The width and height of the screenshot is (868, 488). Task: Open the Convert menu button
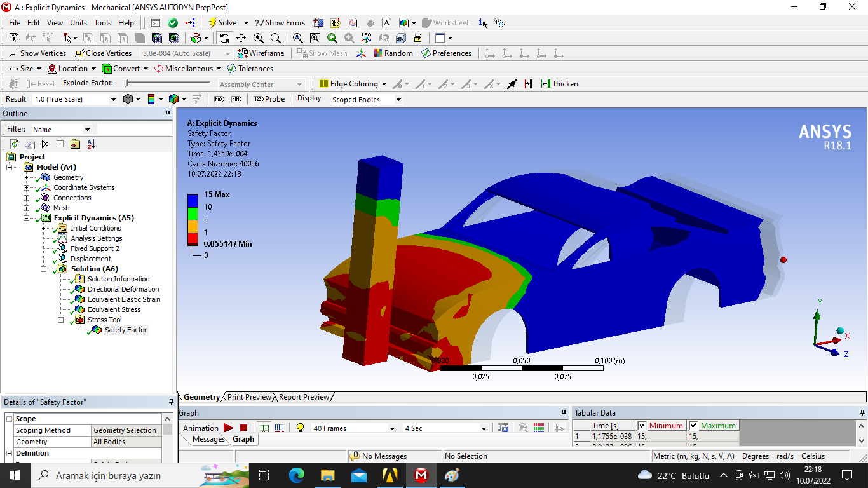tap(125, 69)
